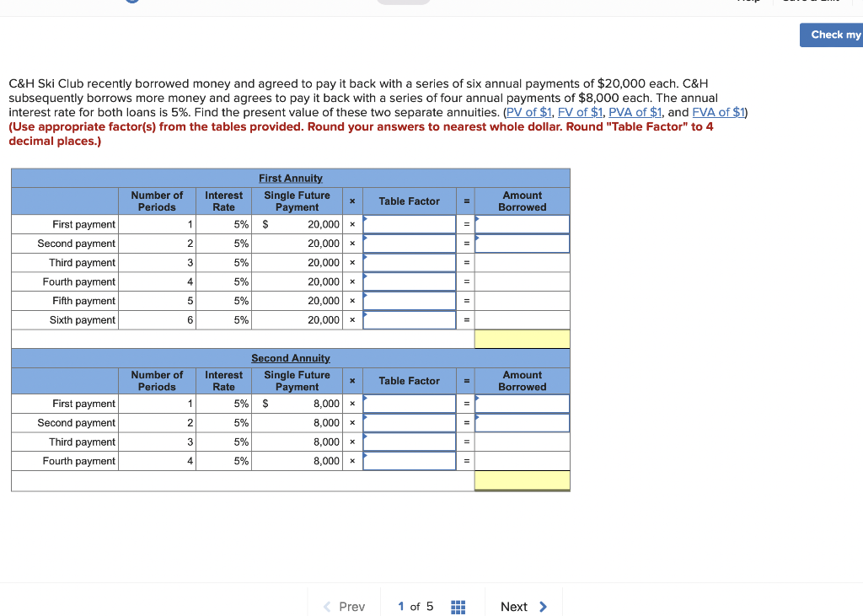Viewport: 863px width, 616px height.
Task: Open the FVA of $1 table link
Action: coord(718,112)
